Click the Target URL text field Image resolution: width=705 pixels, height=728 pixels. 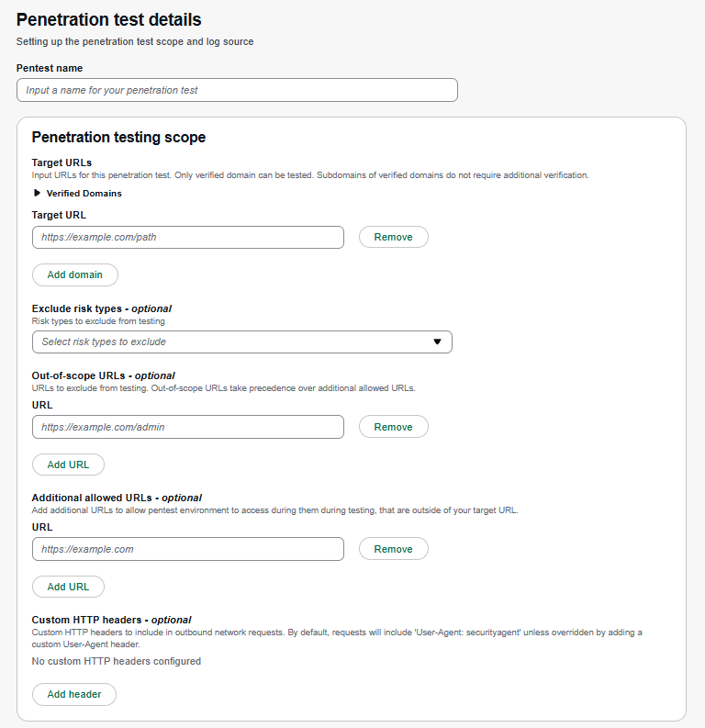pyautogui.click(x=187, y=237)
